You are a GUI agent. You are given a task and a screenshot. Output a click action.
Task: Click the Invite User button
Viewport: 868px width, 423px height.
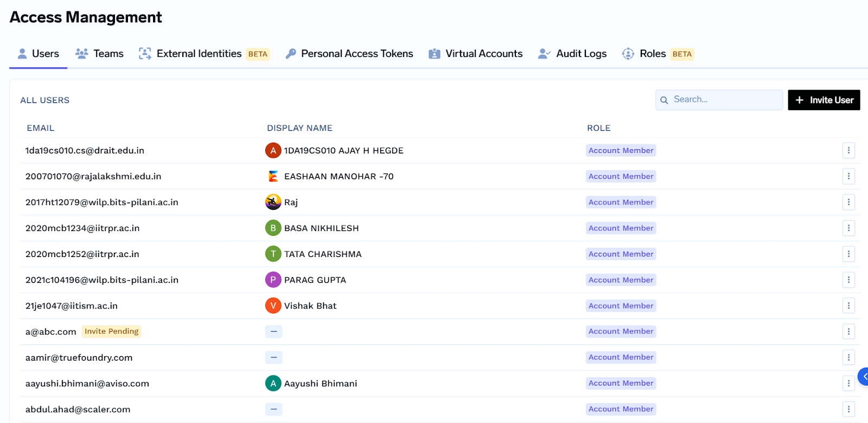(x=824, y=100)
